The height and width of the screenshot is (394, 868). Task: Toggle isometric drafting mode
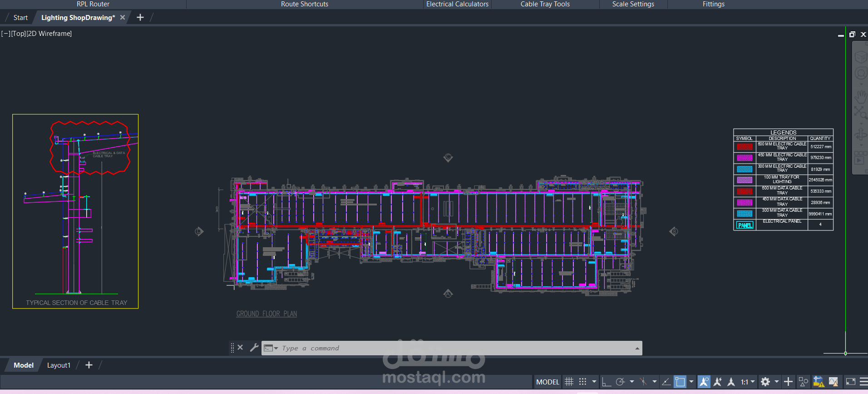(x=643, y=382)
